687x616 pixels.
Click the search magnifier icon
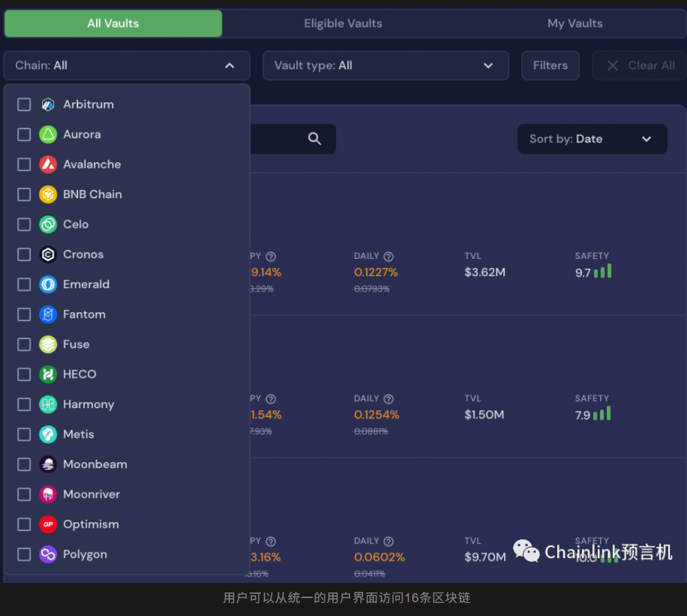pyautogui.click(x=315, y=139)
